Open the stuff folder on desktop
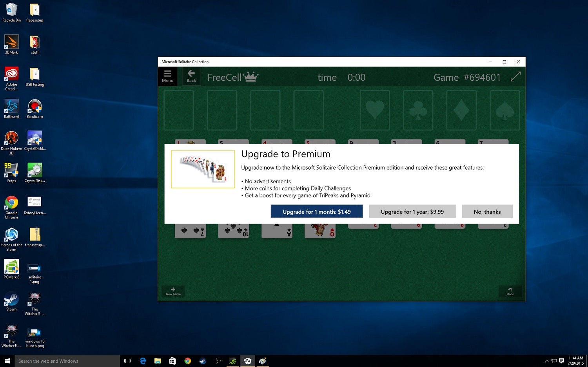 34,44
